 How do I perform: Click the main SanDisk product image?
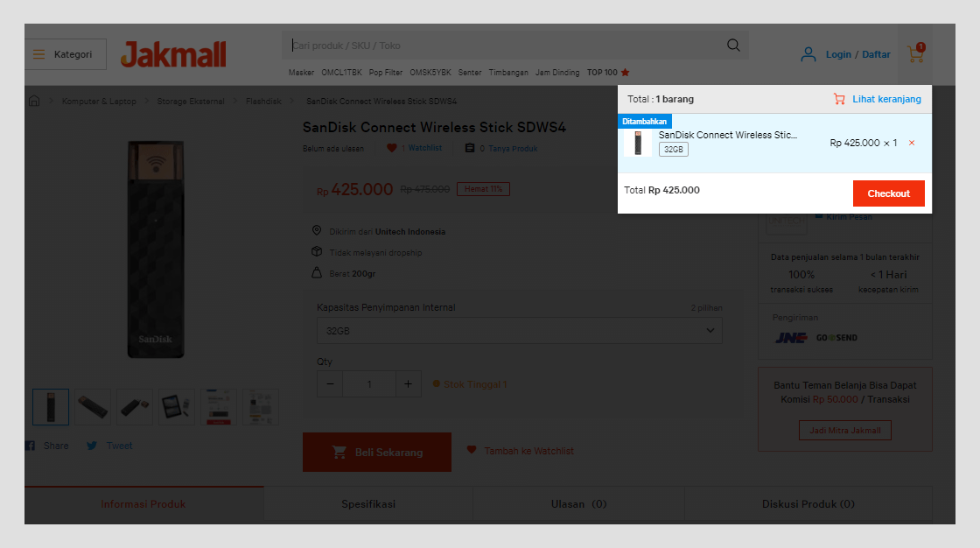point(156,249)
